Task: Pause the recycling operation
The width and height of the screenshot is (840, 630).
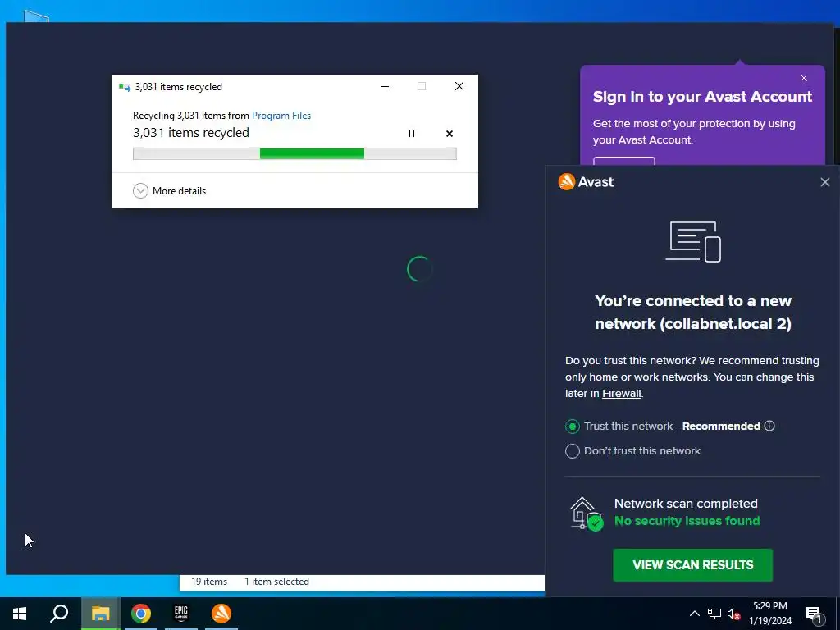Action: click(411, 134)
